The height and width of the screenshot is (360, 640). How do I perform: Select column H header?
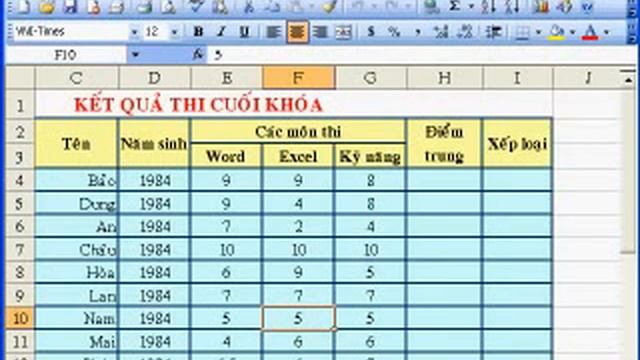click(444, 78)
